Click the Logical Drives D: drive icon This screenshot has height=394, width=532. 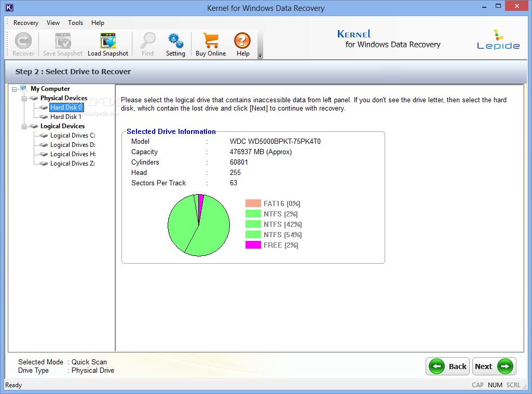[x=44, y=145]
